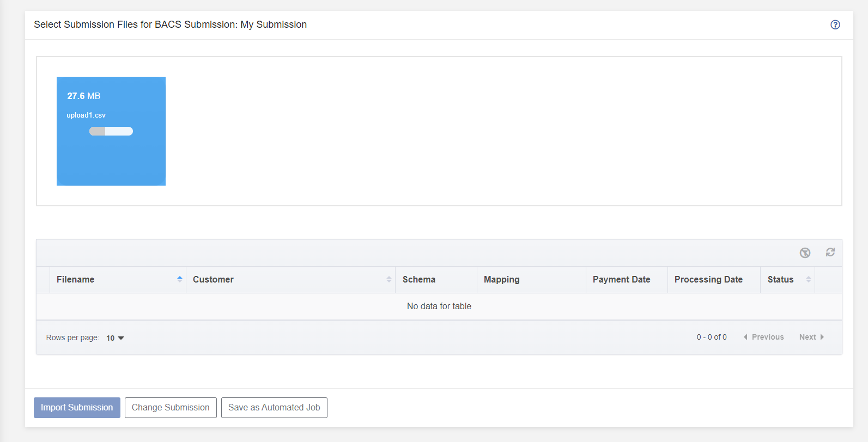
Task: Click the 27.6 MB file size text
Action: (84, 96)
